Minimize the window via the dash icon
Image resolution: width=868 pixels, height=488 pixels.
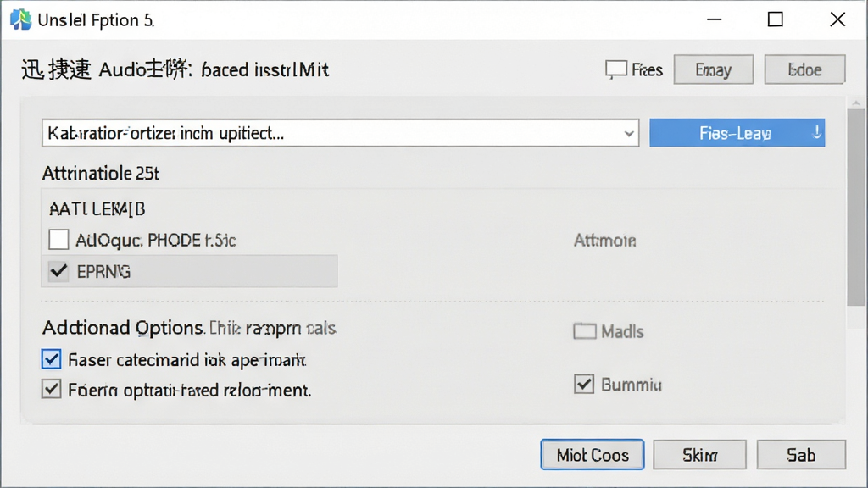(x=714, y=19)
